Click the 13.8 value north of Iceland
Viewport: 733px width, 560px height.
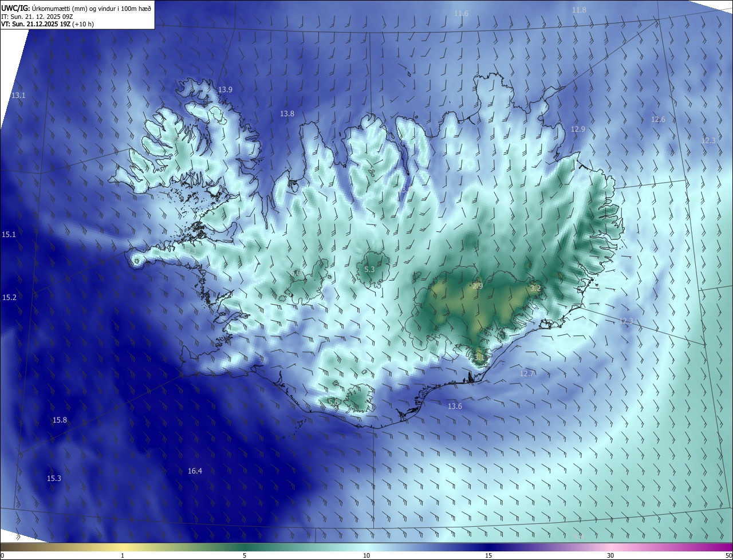[287, 113]
